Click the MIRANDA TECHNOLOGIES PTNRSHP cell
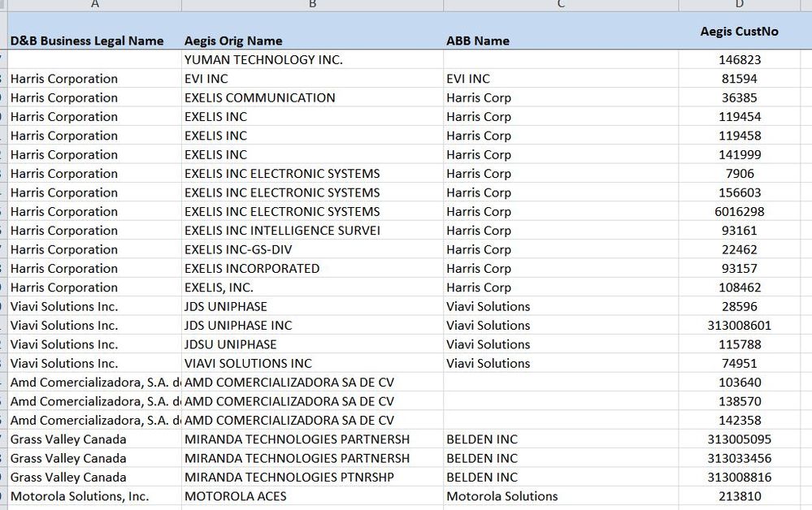This screenshot has height=510, width=812. pos(312,477)
